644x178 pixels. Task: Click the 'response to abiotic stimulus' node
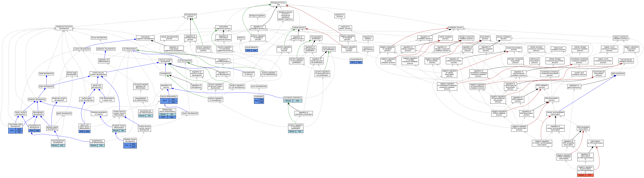345,27
